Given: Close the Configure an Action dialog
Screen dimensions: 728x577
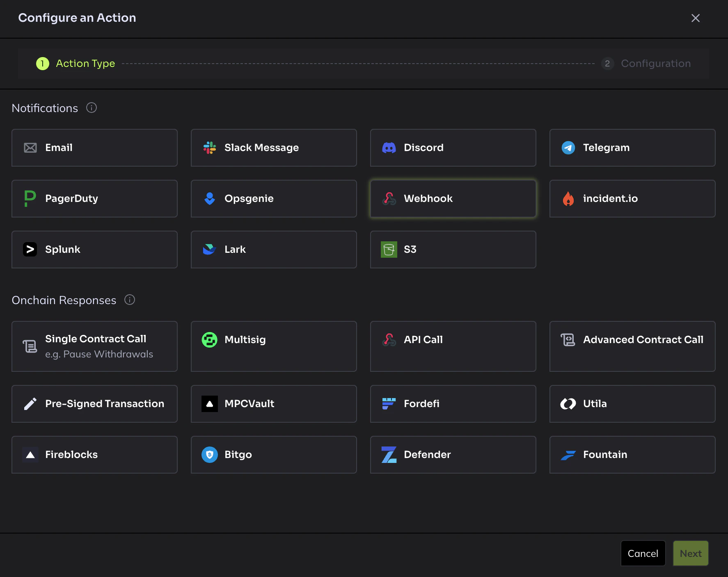Looking at the screenshot, I should pos(695,18).
